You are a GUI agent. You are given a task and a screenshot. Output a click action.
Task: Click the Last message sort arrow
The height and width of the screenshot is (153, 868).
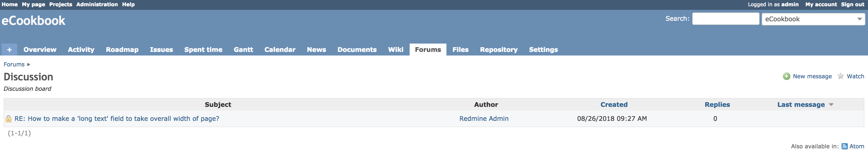[x=831, y=105]
